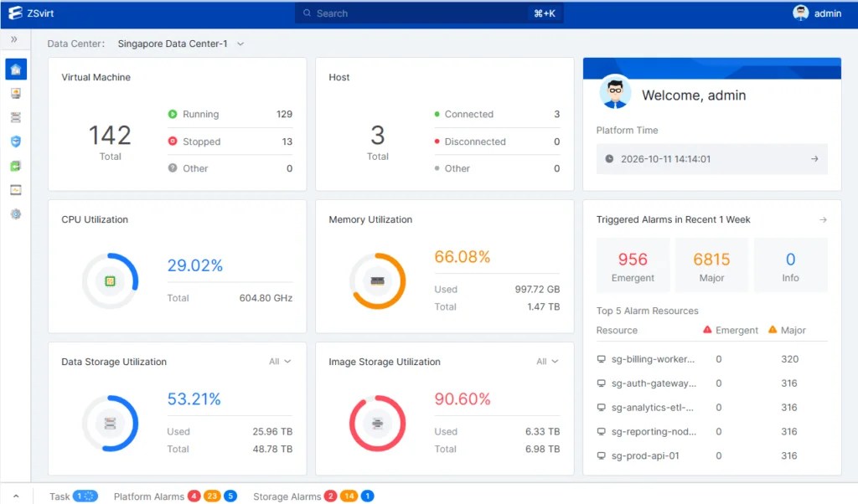The height and width of the screenshot is (504, 858).
Task: Open the cloud resources monitor icon in sidebar
Action: pos(16,94)
